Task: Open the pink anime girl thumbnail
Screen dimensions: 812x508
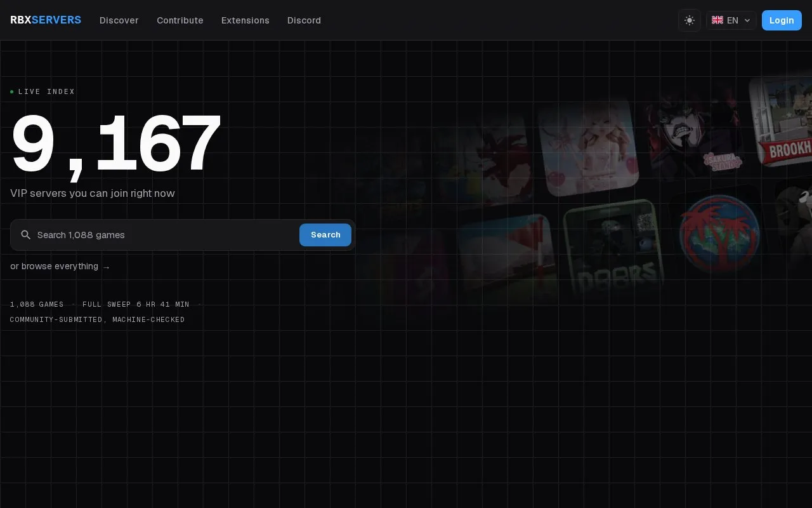Action: [588, 147]
